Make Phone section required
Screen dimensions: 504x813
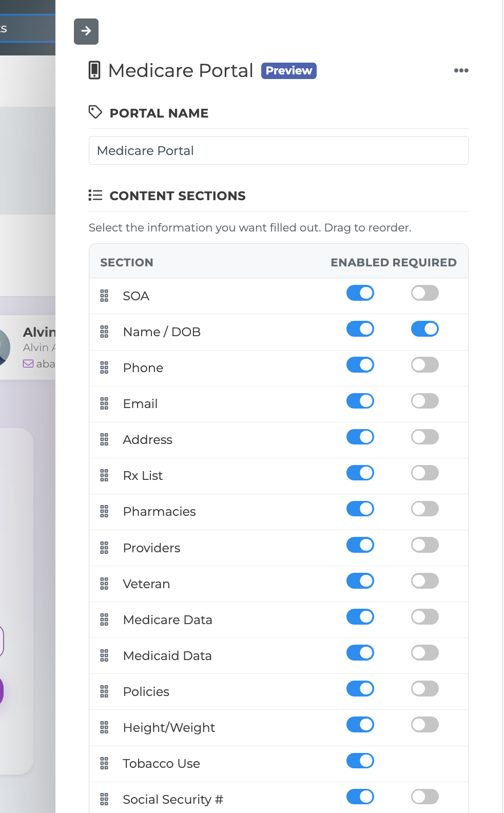click(x=425, y=365)
